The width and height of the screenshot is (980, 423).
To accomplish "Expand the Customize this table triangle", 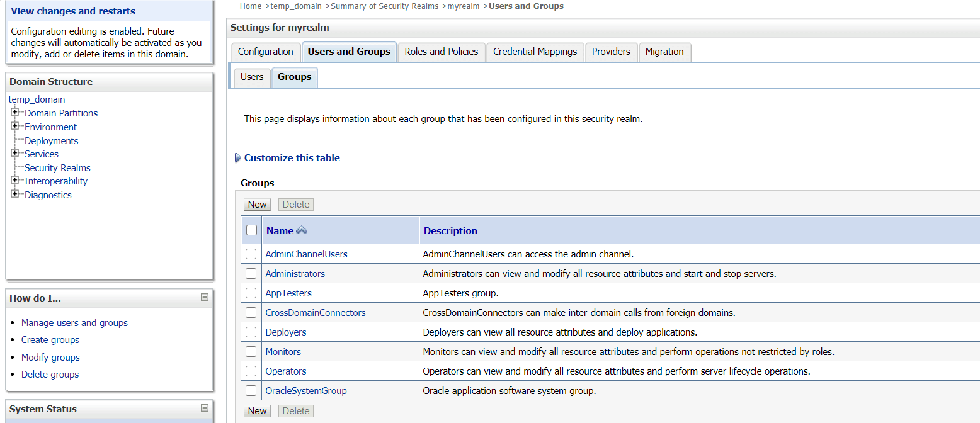I will point(237,158).
